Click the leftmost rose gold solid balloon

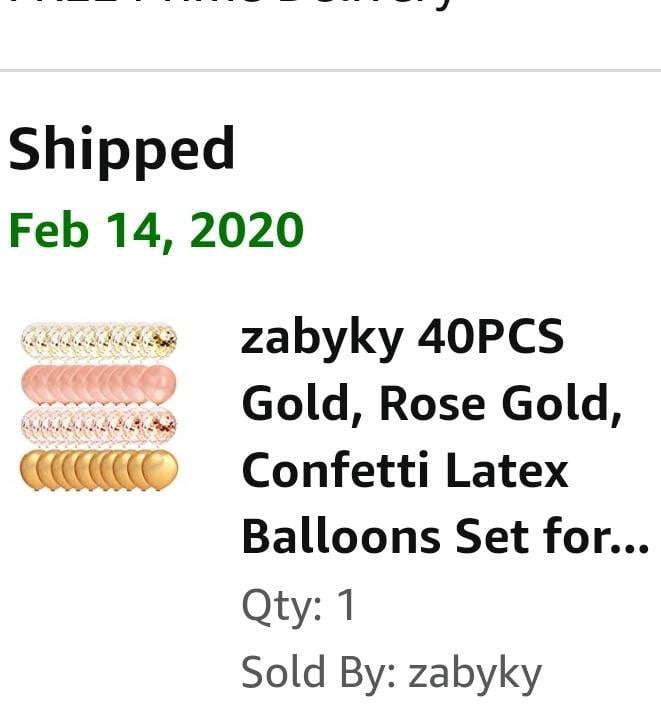[33, 384]
